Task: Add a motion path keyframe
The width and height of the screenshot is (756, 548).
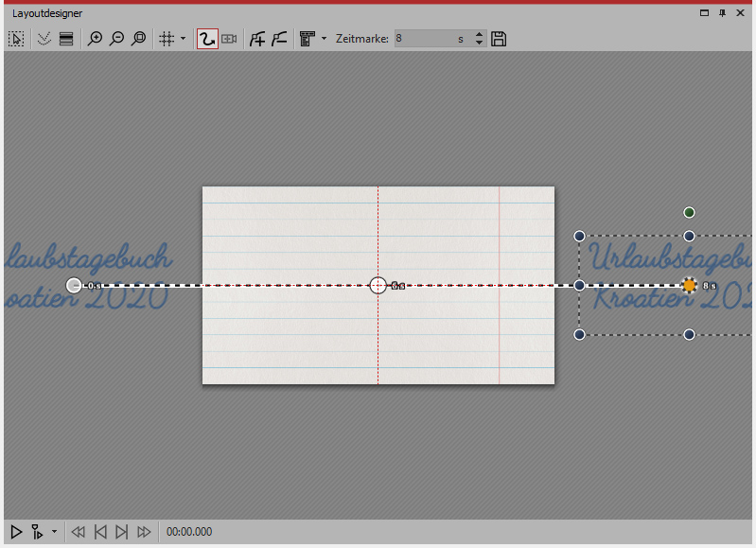Action: click(x=256, y=39)
